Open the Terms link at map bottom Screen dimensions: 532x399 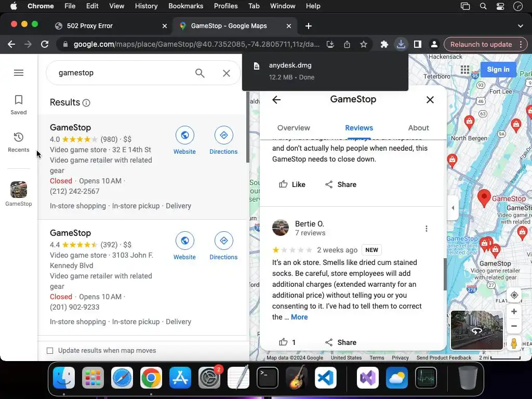pyautogui.click(x=377, y=357)
